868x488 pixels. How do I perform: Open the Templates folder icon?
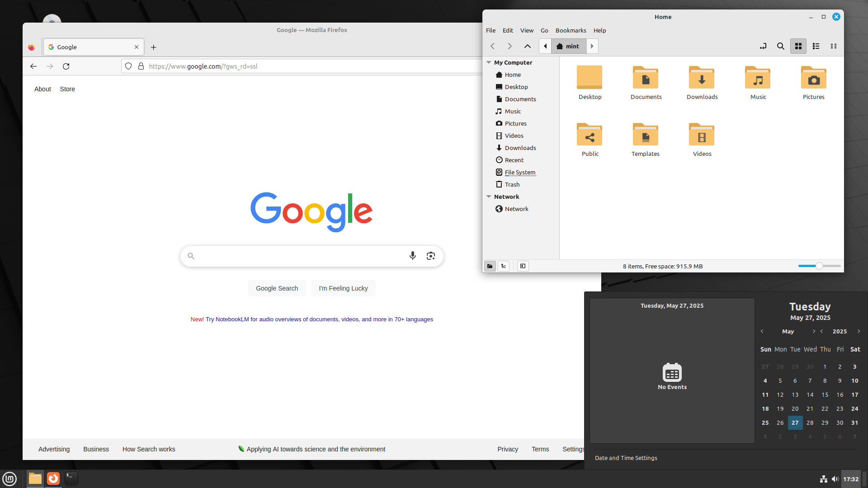click(x=646, y=135)
